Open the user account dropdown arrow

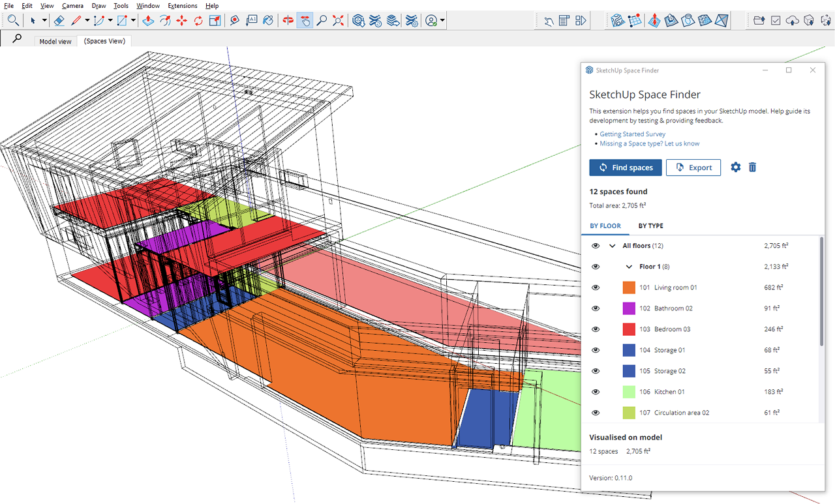[442, 20]
